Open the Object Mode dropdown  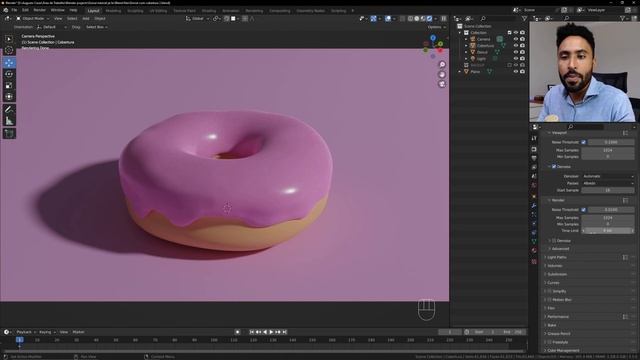click(x=33, y=18)
